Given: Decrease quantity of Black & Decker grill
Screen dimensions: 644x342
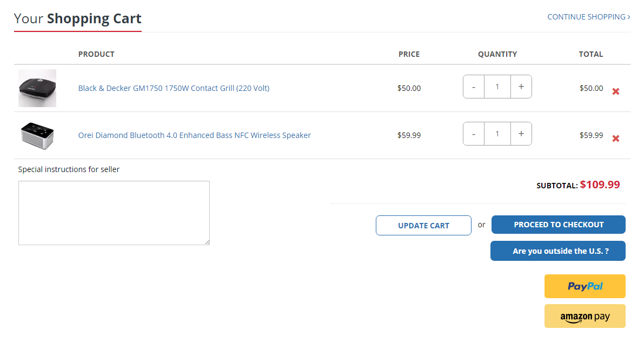Looking at the screenshot, I should (474, 87).
